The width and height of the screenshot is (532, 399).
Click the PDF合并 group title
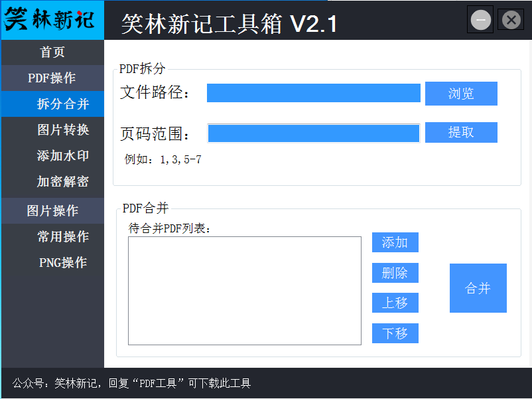pos(145,208)
